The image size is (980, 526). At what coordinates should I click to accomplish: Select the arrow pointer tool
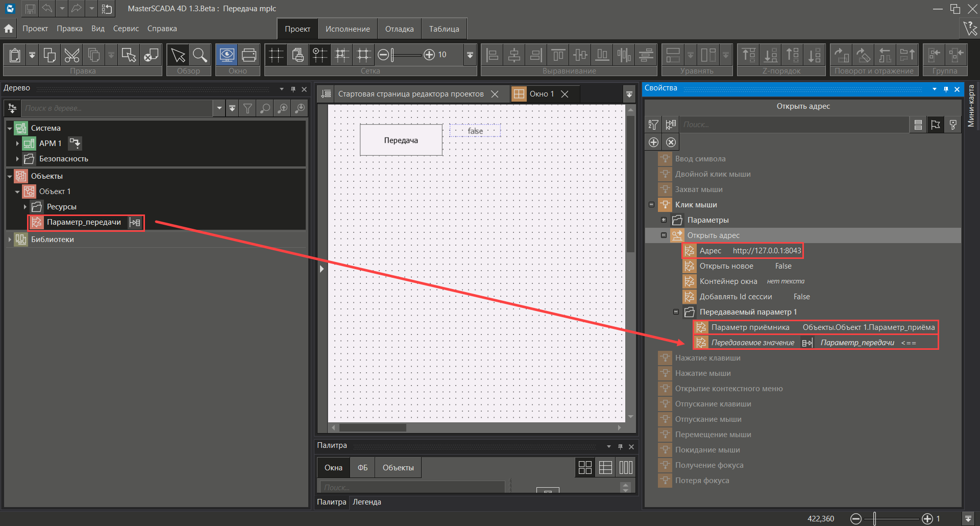(x=178, y=55)
